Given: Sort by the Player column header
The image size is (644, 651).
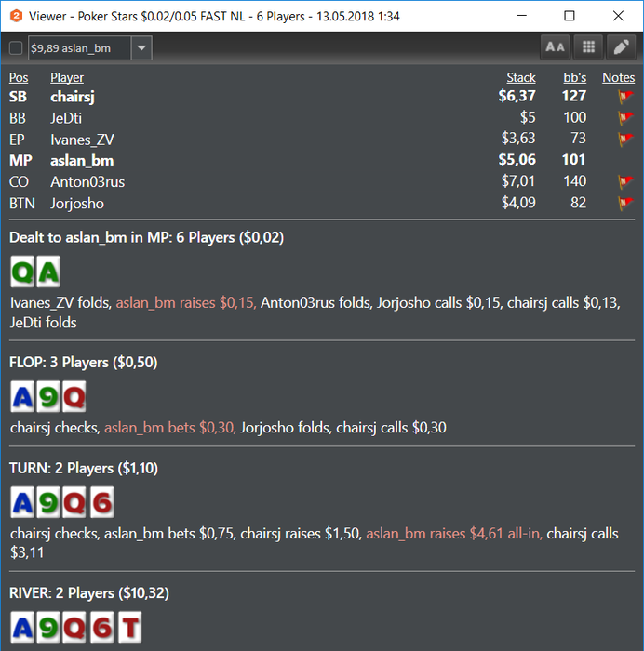Looking at the screenshot, I should (67, 77).
